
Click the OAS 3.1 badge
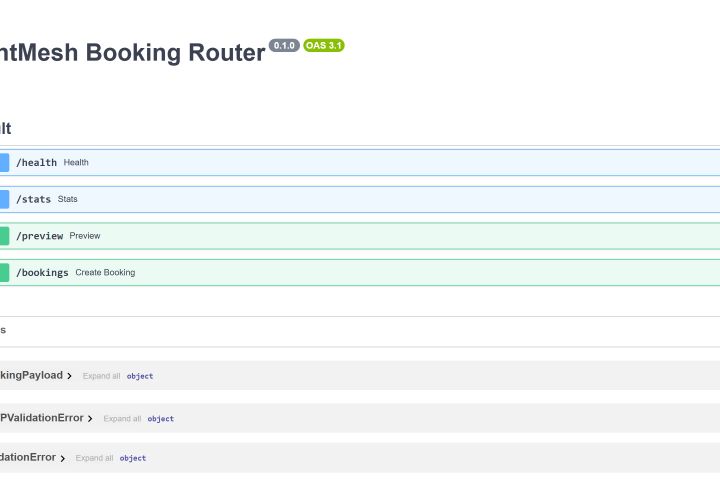pyautogui.click(x=324, y=46)
